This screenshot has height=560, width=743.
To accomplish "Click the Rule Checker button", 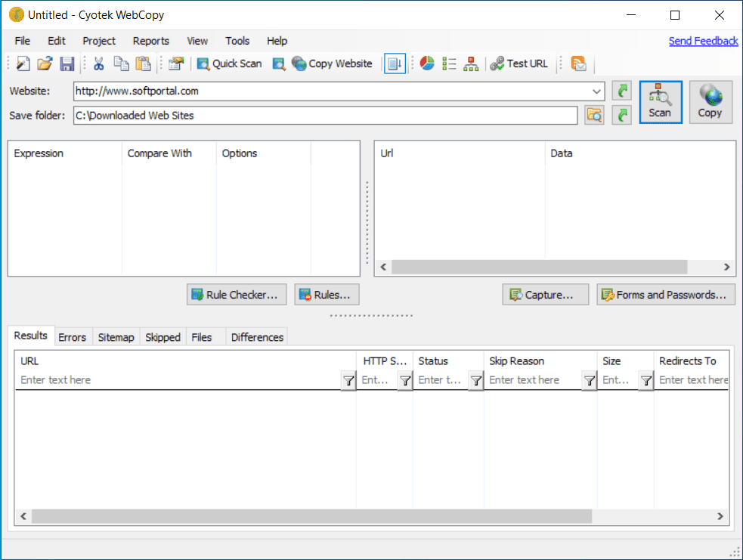I will (237, 295).
